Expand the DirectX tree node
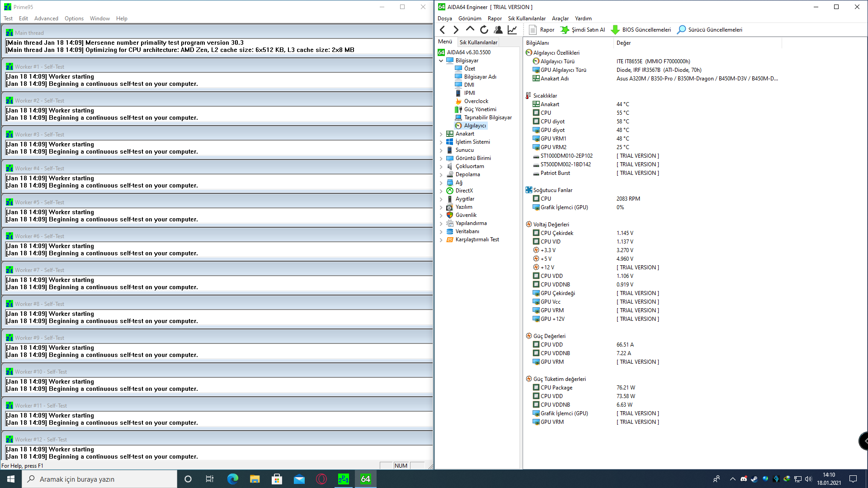This screenshot has width=868, height=488. point(441,191)
